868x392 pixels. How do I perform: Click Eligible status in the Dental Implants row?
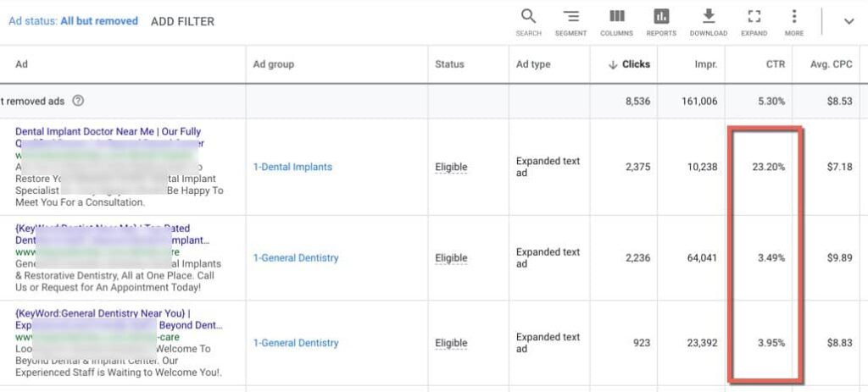click(x=451, y=167)
